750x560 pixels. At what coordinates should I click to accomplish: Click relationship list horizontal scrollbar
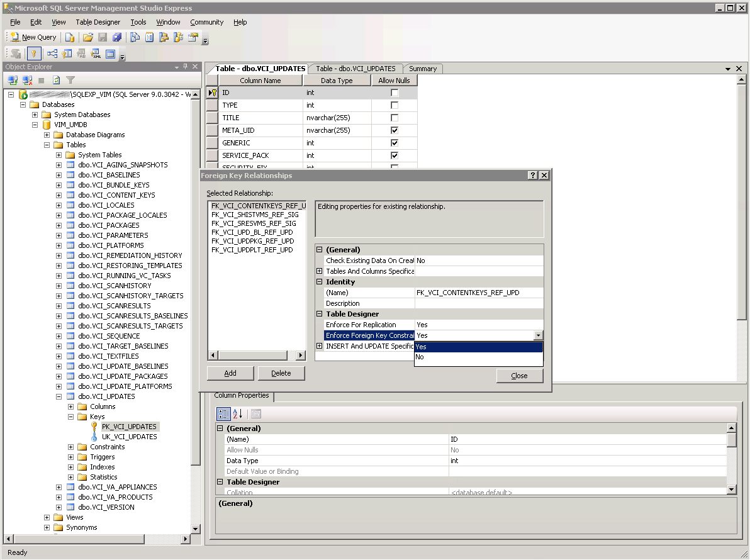click(257, 356)
